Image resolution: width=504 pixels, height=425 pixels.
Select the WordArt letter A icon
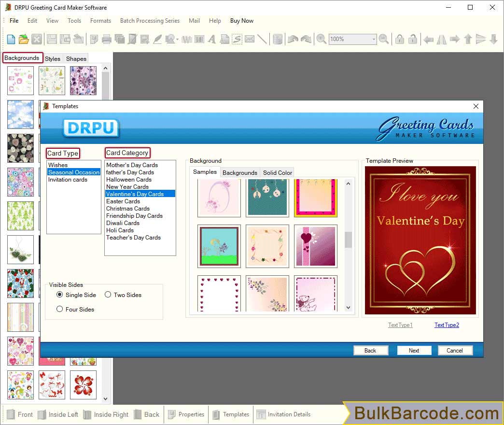click(x=211, y=39)
